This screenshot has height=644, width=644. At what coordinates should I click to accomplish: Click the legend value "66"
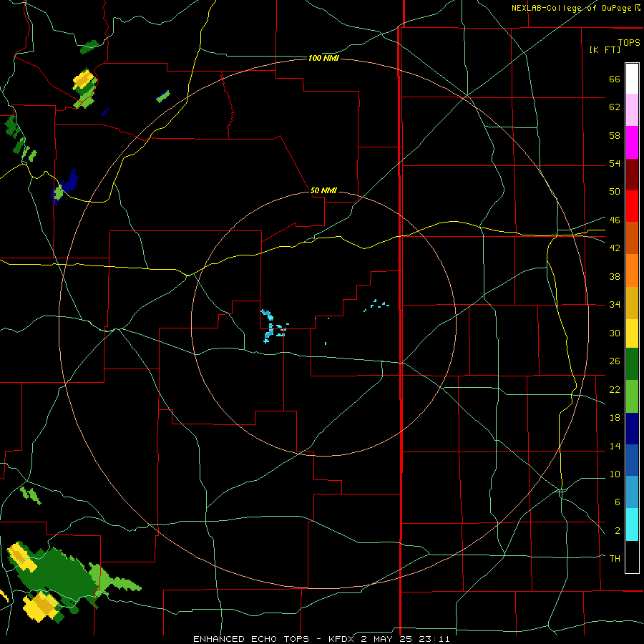tap(615, 79)
